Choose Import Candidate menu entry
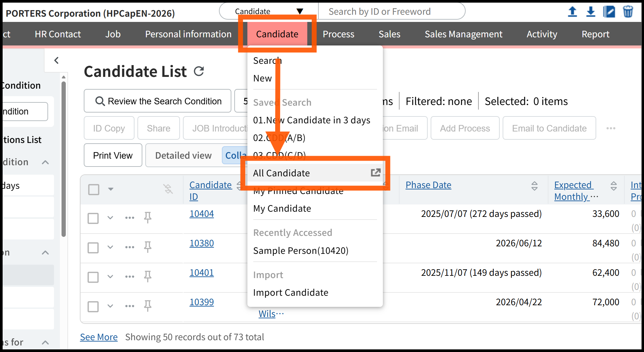The width and height of the screenshot is (644, 352). tap(291, 292)
